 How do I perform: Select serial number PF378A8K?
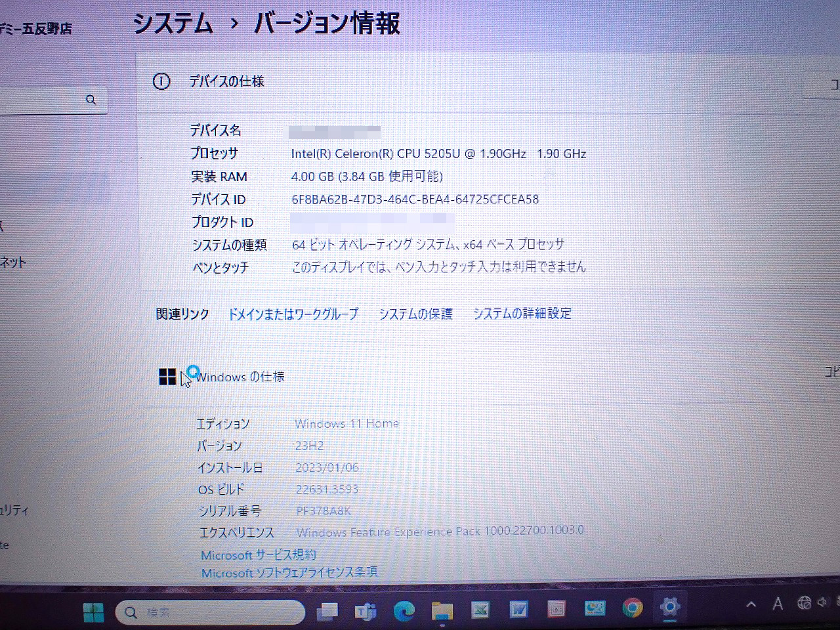tap(324, 511)
